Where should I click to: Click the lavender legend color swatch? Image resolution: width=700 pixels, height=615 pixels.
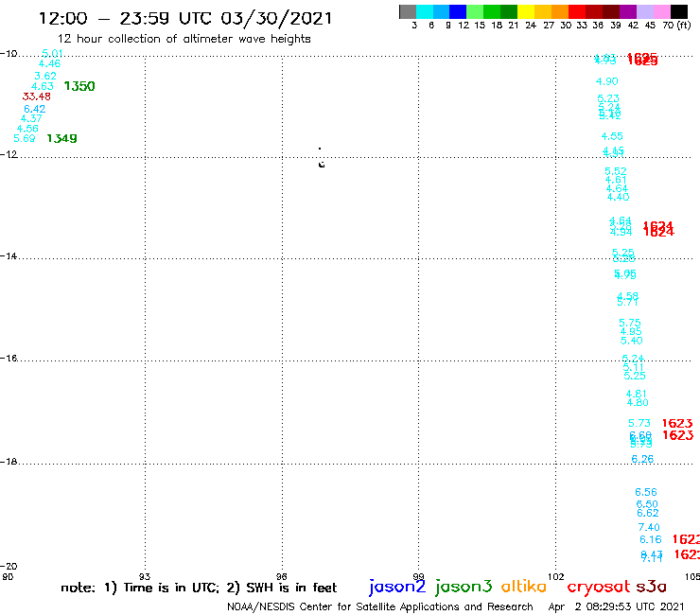(x=644, y=11)
